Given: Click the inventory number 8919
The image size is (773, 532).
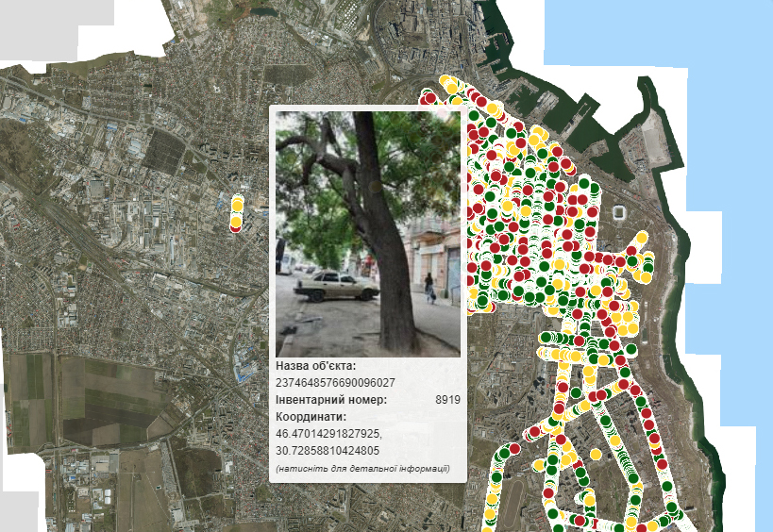Looking at the screenshot, I should pos(447,400).
